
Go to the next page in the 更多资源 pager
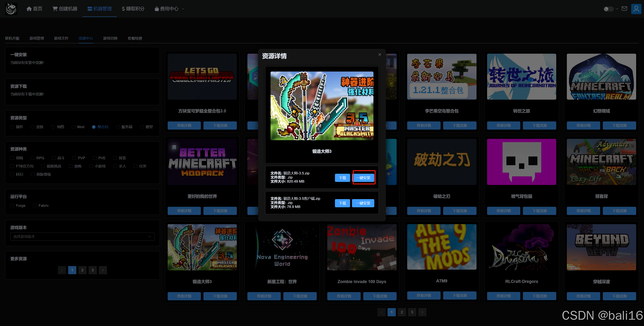click(103, 270)
